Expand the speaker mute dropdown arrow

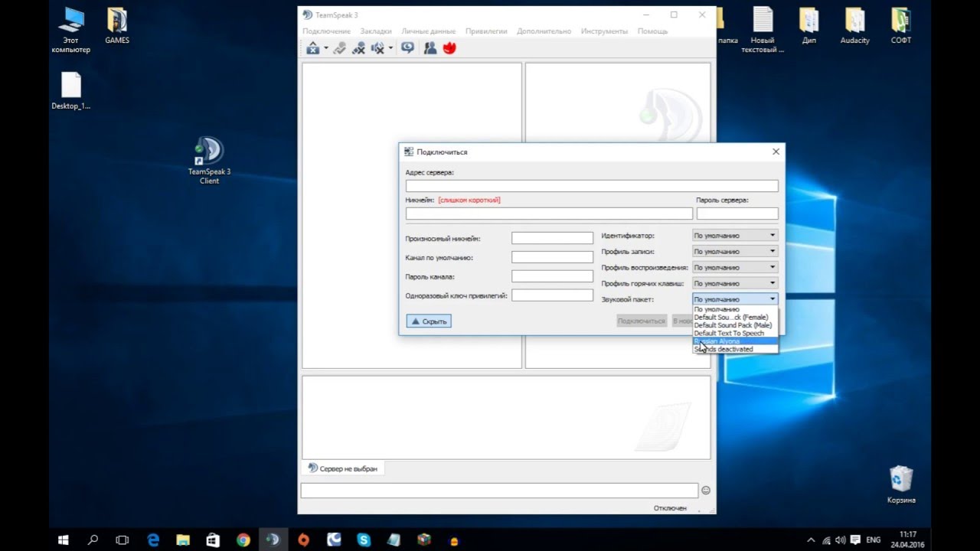pos(390,48)
